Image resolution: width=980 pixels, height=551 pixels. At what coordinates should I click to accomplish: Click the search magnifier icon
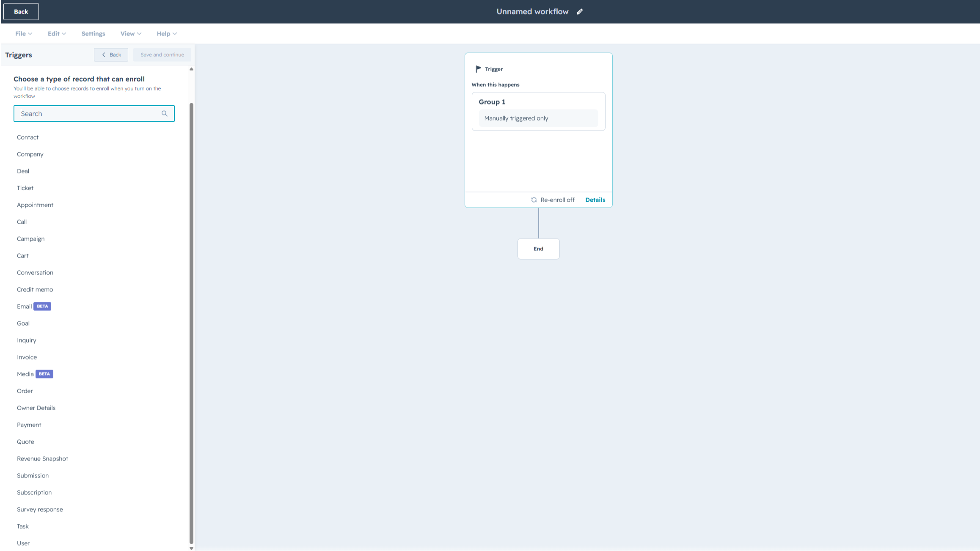coord(165,113)
